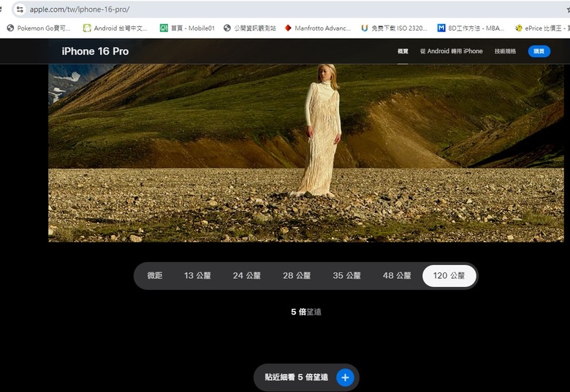Open the Pokemon Go bookmark
The image size is (570, 392).
(x=39, y=28)
